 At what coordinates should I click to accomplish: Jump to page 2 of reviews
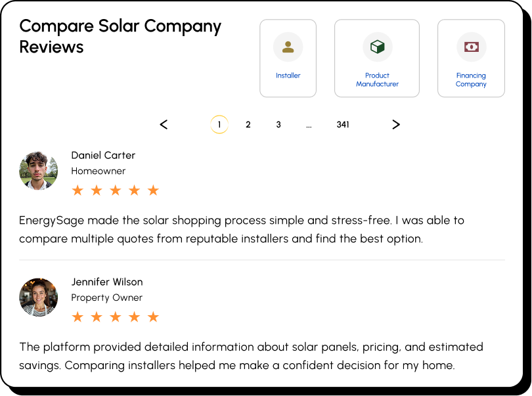248,125
